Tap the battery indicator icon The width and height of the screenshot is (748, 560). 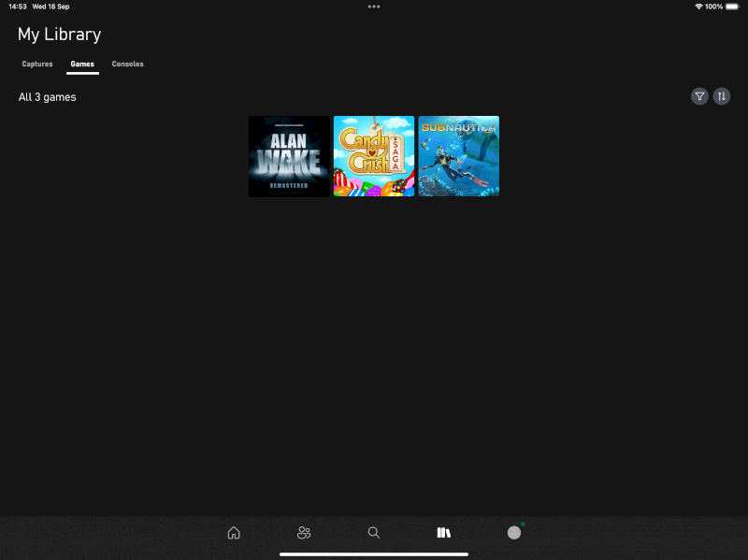732,7
